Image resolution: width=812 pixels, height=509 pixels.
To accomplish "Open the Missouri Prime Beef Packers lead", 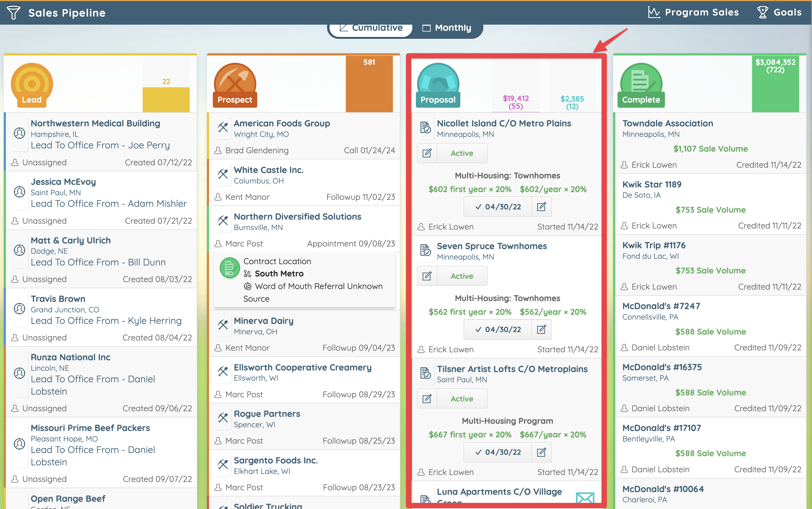I will tap(90, 428).
